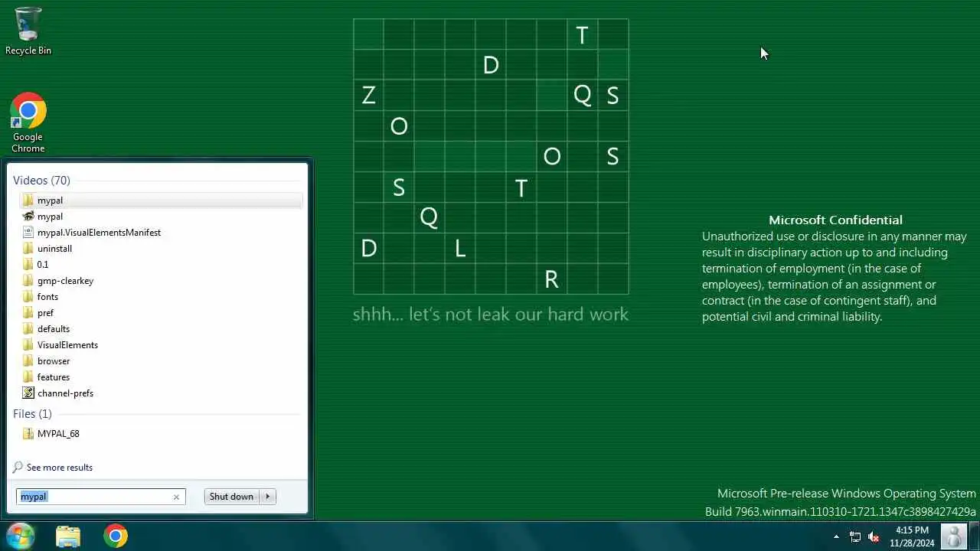980x551 pixels.
Task: Launch Chrome from the taskbar
Action: pos(116,536)
